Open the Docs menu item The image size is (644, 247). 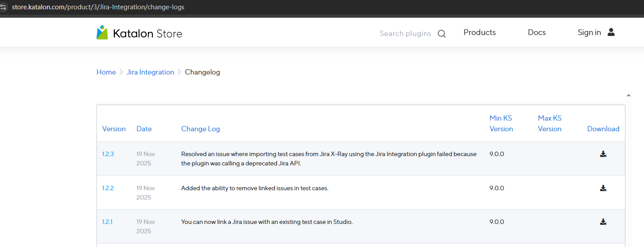click(536, 32)
